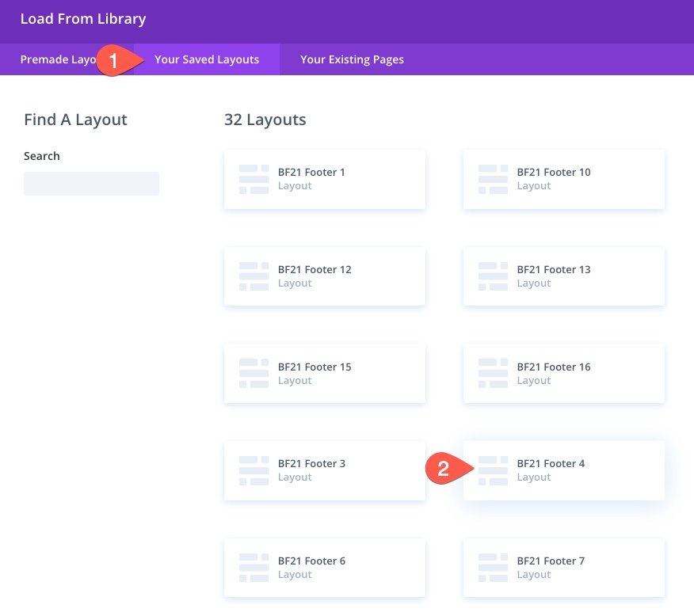Click the BF21 Footer 10 layout icon
694x616 pixels.
click(x=493, y=179)
